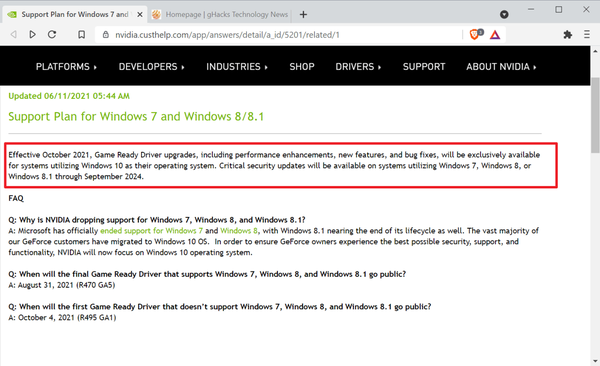Go forward with the forward arrow
The width and height of the screenshot is (600, 366).
(33, 35)
